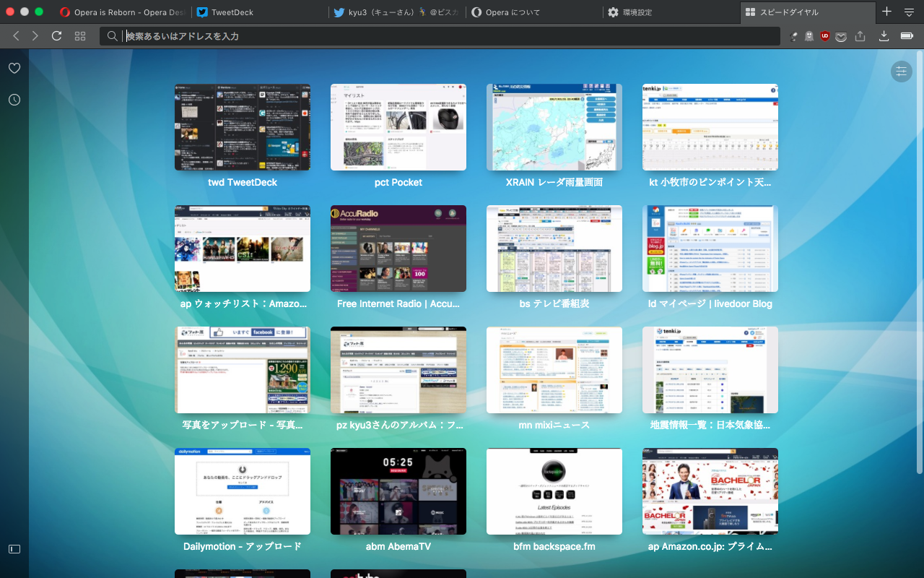Click the bs テレビ番組表 label text

(554, 304)
